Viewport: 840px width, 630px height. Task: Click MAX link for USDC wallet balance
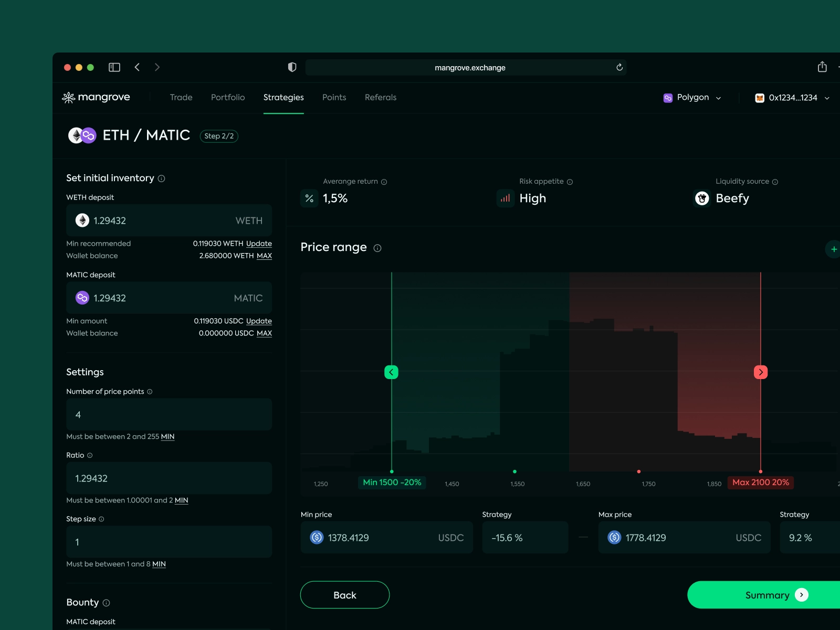coord(264,333)
